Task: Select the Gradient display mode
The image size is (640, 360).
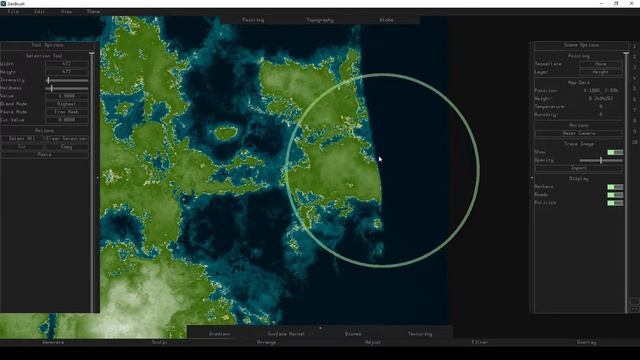Action: pos(220,334)
